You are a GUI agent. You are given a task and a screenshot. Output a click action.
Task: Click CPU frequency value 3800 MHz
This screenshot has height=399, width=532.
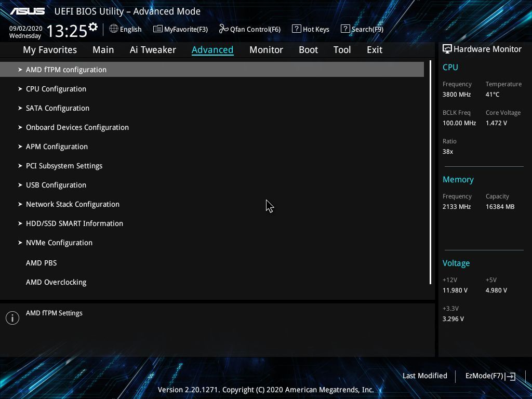pos(456,95)
